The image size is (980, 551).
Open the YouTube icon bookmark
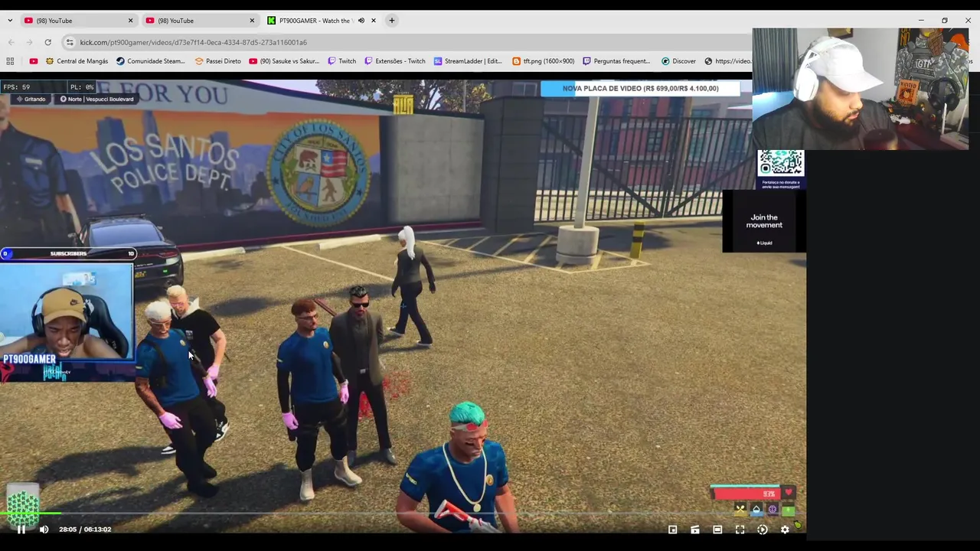33,61
